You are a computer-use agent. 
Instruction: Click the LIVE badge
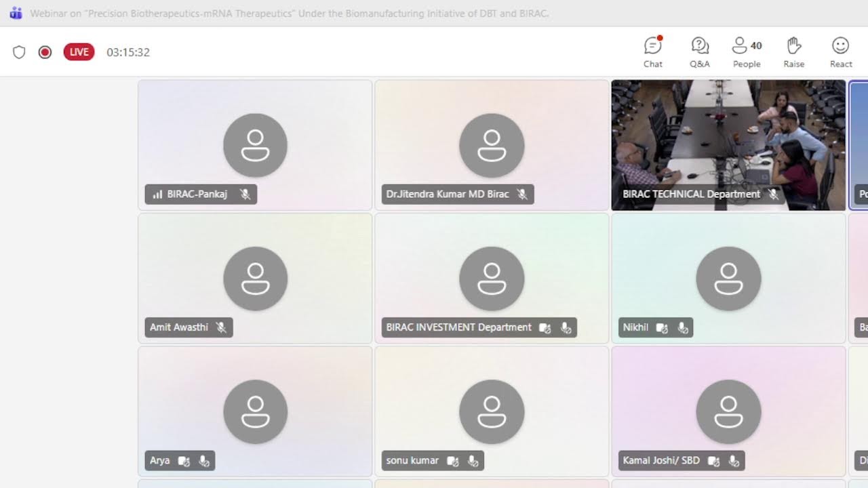(x=79, y=52)
